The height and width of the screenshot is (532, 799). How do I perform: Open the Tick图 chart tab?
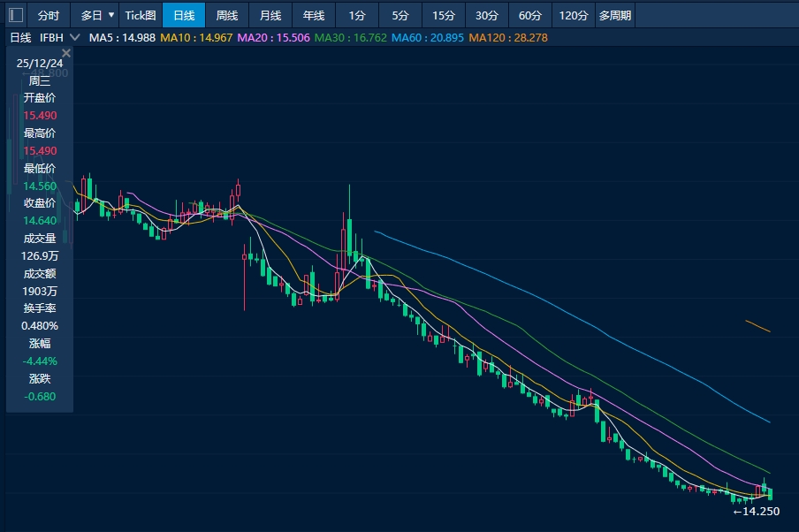(141, 15)
